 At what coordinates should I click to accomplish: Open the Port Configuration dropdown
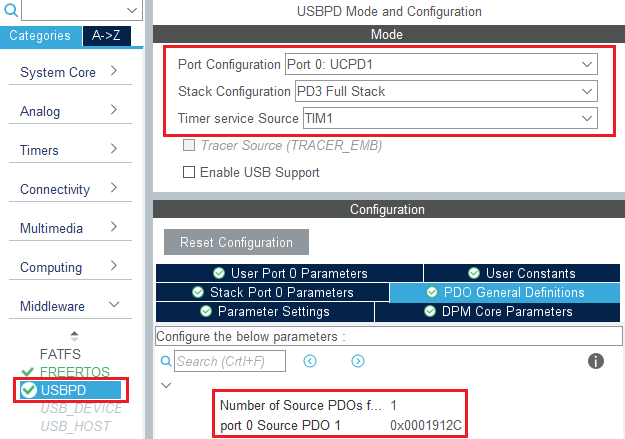click(441, 64)
